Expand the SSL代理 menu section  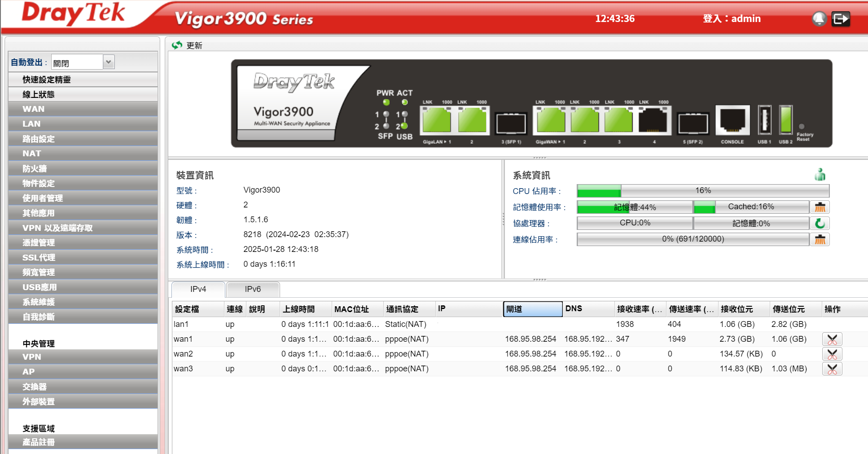pyautogui.click(x=83, y=257)
